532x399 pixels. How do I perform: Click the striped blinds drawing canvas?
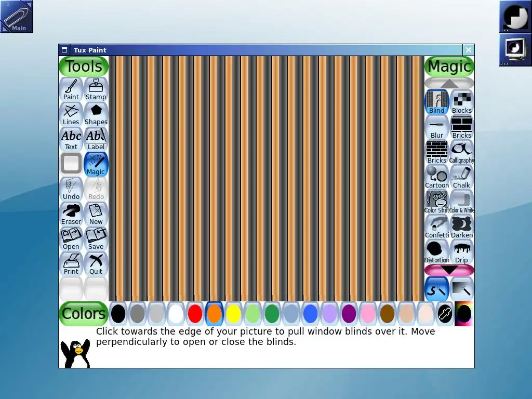pos(267,179)
